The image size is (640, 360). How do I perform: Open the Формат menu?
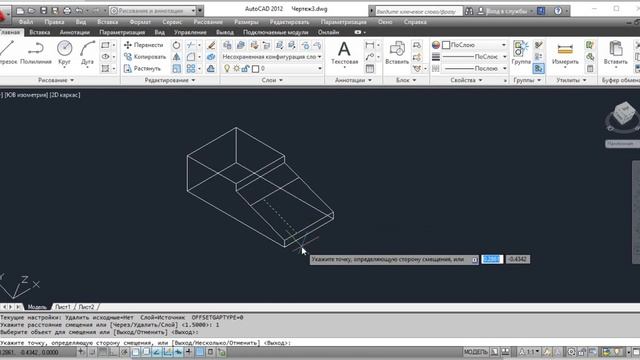tap(140, 22)
